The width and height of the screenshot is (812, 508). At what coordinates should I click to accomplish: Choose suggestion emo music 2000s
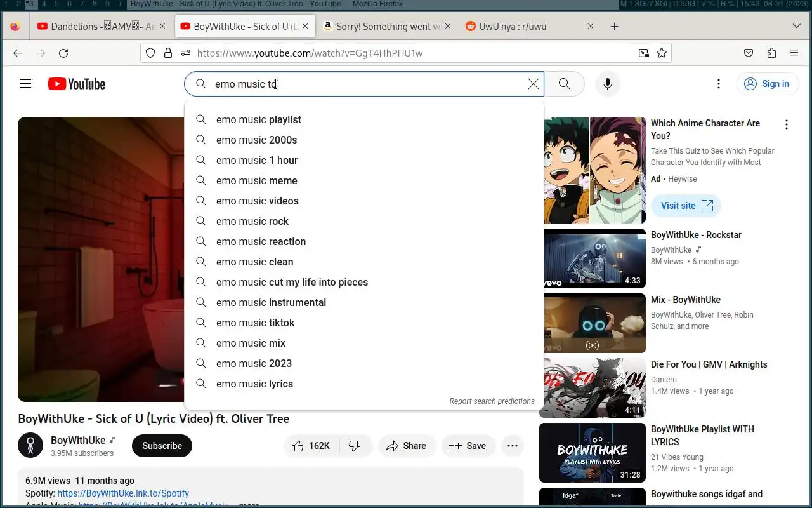[364, 140]
